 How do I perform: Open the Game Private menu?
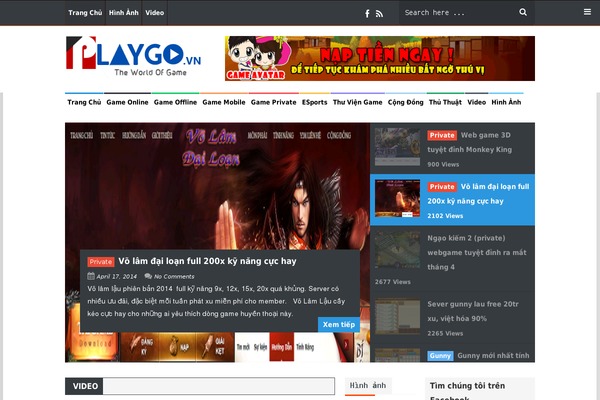tap(274, 102)
